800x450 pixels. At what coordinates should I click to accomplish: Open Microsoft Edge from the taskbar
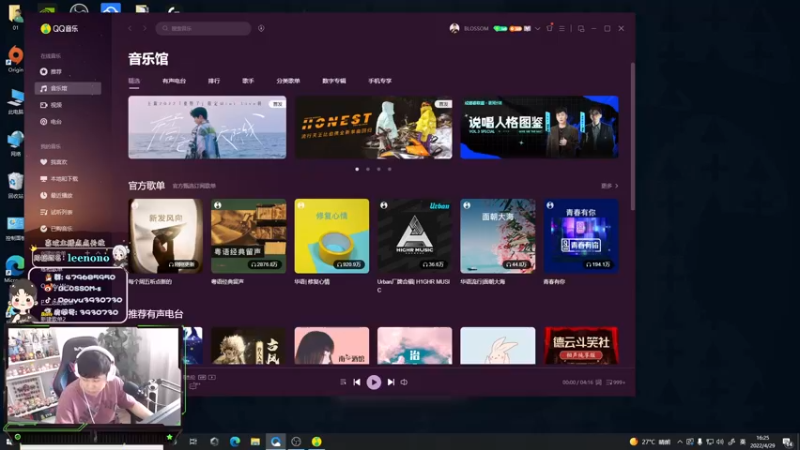tap(235, 441)
